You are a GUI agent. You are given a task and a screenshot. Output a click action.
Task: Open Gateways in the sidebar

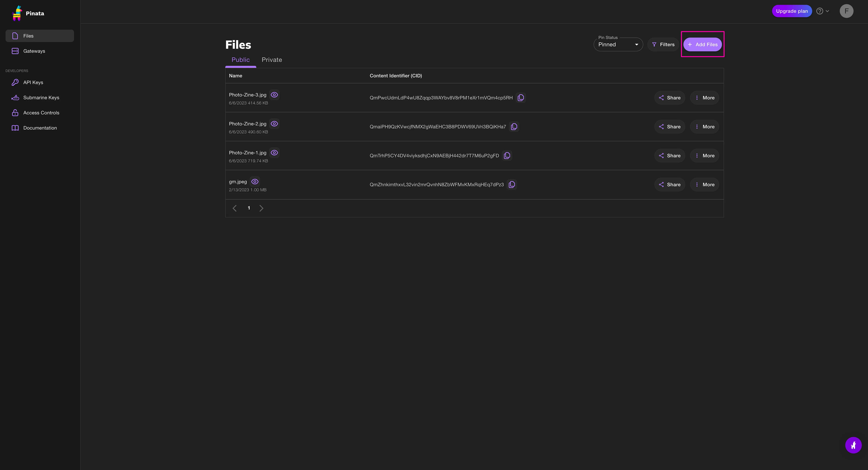[34, 51]
